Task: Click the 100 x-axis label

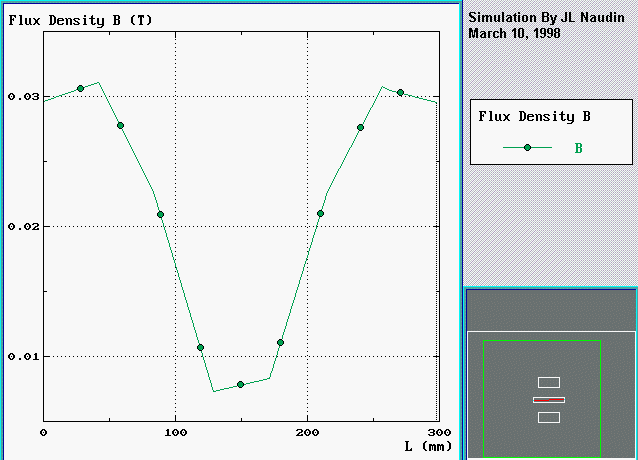Action: pos(175,432)
